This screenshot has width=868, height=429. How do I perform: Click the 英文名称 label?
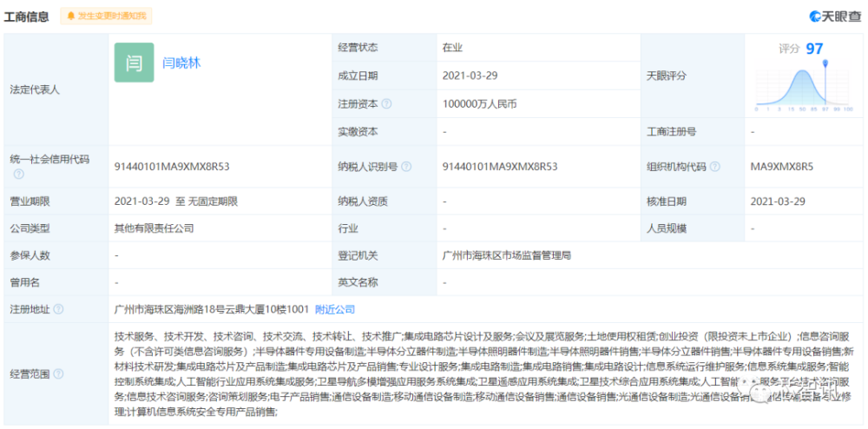pos(358,282)
